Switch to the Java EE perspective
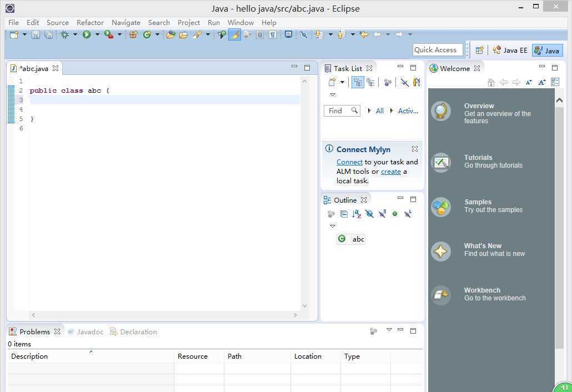The image size is (572, 392). coord(510,51)
